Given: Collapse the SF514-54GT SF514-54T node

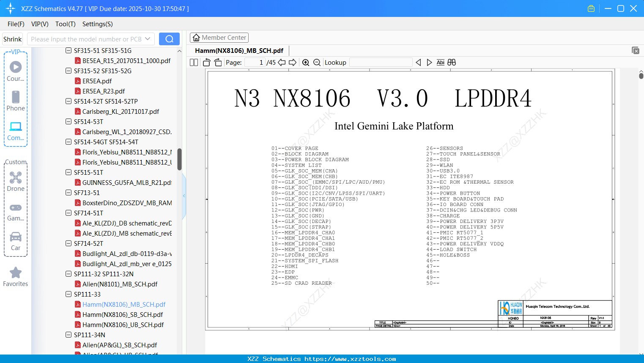Looking at the screenshot, I should click(x=69, y=142).
